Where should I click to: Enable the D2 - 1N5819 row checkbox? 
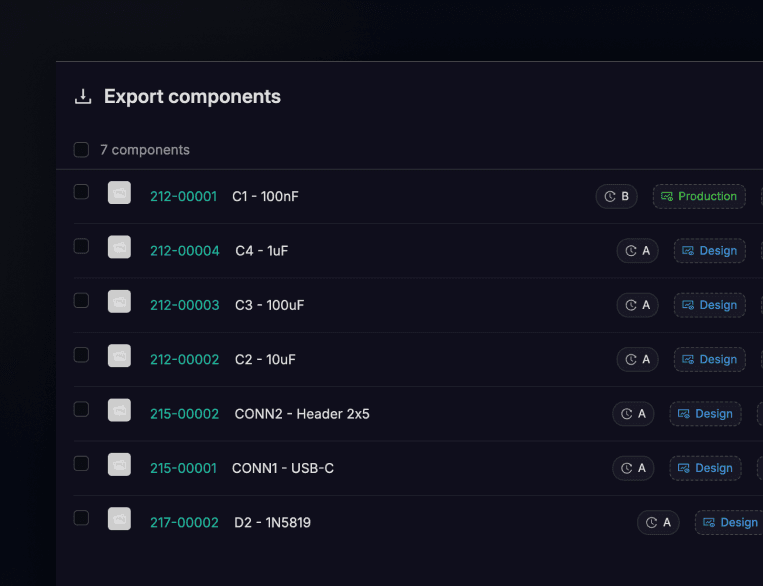tap(81, 518)
